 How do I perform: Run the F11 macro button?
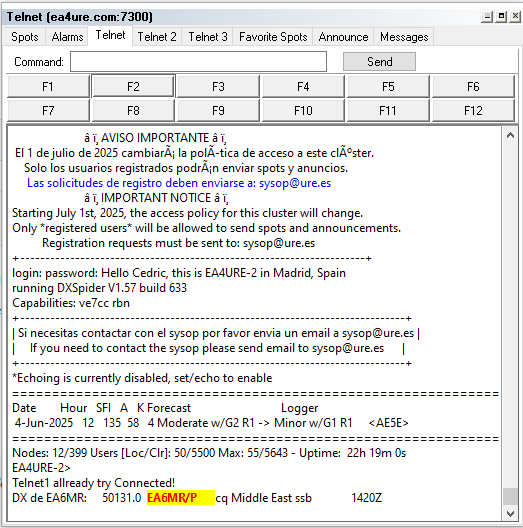[388, 110]
